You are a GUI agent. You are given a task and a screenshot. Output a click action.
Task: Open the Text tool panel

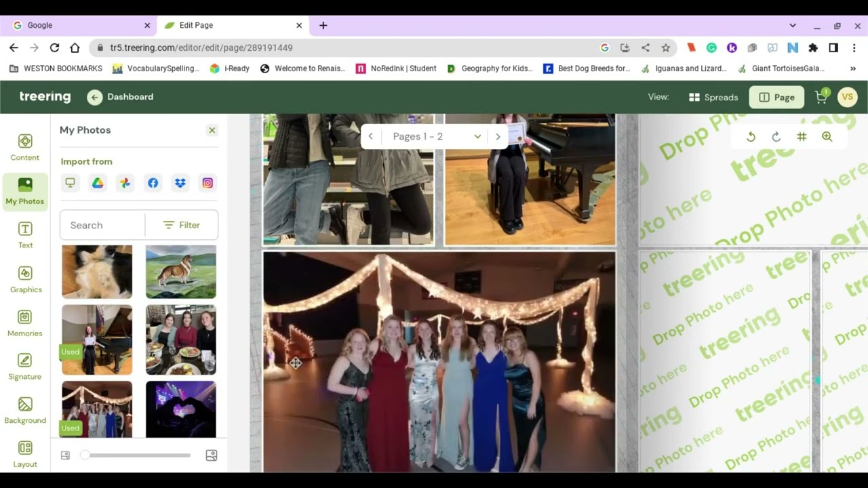pyautogui.click(x=25, y=235)
